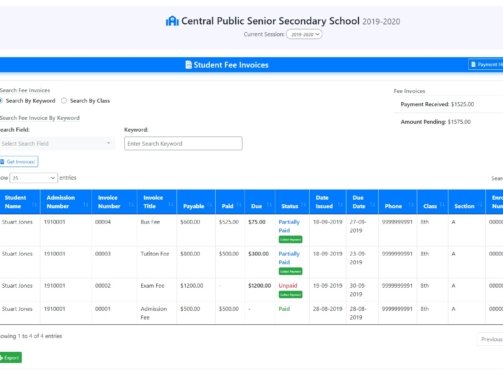Screen dimensions: 503x378
Task: Select the Search By Keyword radio option
Action: coord(1,101)
